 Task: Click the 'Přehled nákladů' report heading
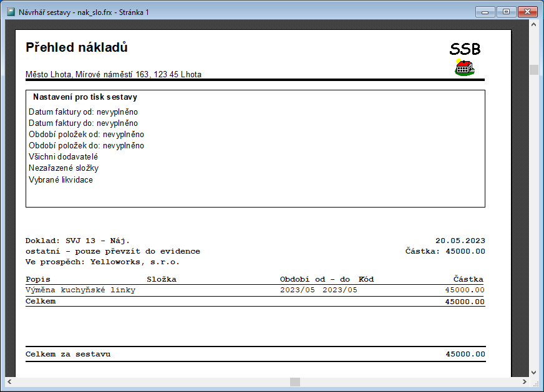click(77, 47)
